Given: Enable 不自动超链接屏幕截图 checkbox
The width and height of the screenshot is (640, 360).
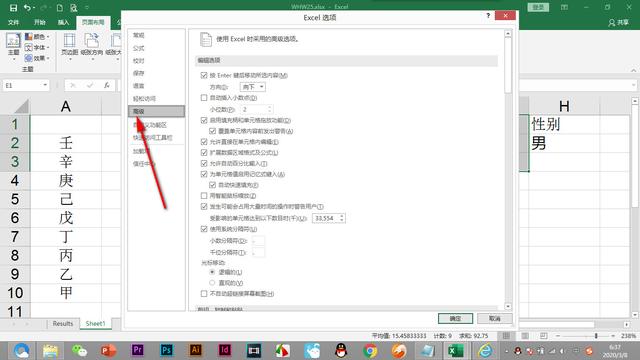Looking at the screenshot, I should (x=204, y=293).
